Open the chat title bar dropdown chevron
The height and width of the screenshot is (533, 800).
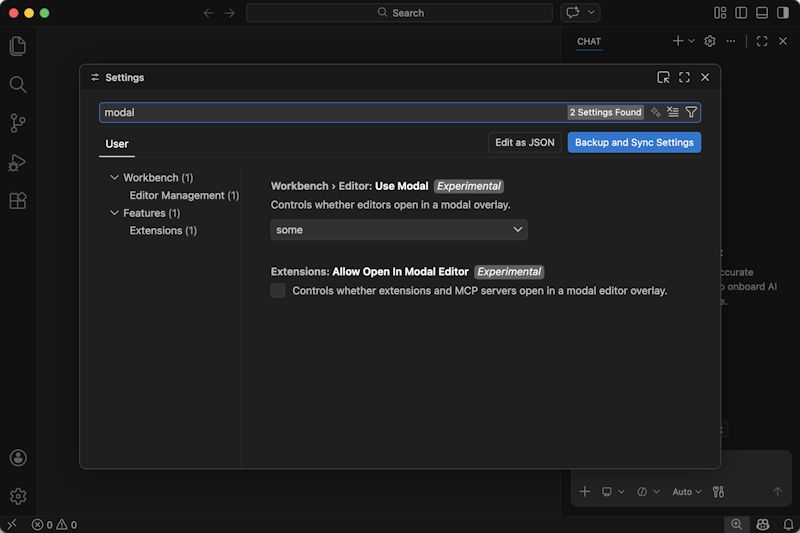coord(591,12)
